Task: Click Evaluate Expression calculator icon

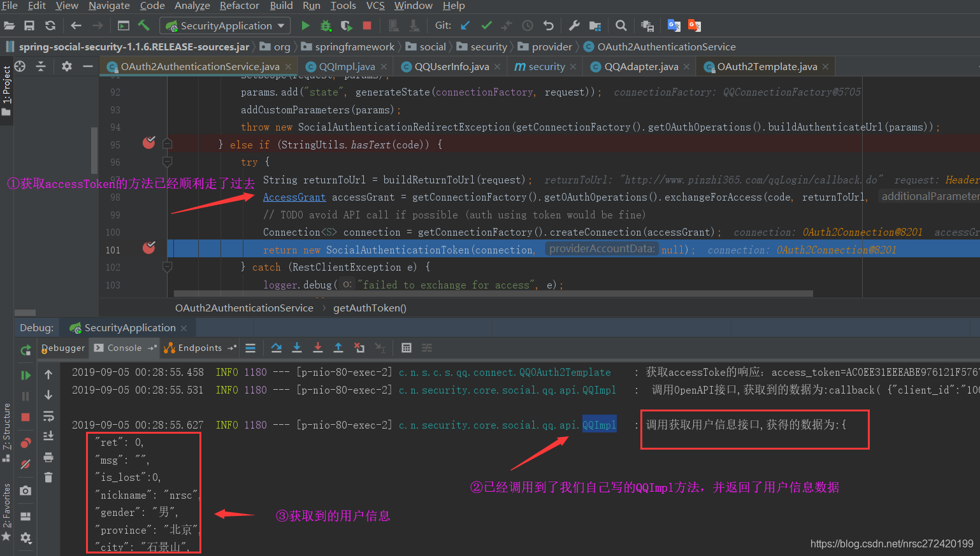Action: click(407, 348)
